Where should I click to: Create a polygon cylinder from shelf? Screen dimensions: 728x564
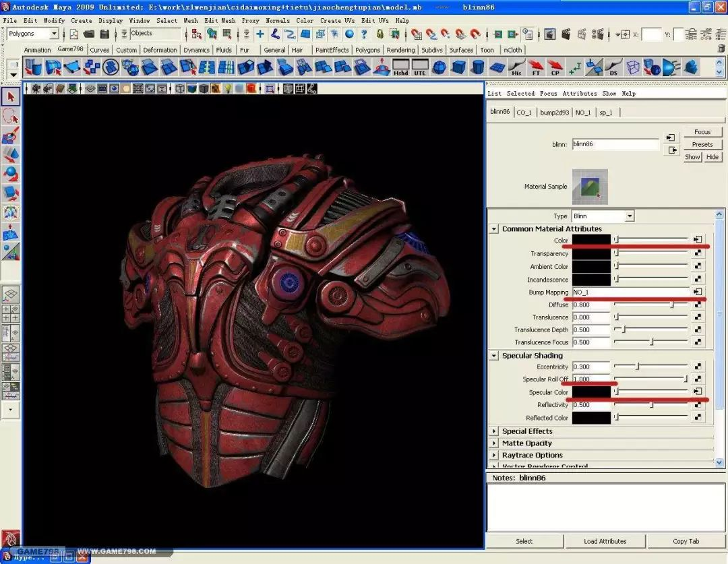click(x=478, y=67)
